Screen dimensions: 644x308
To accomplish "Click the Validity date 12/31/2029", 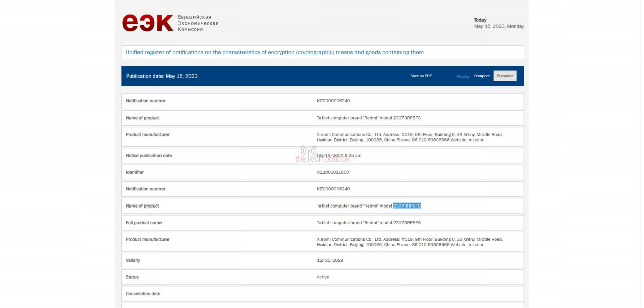I will [x=330, y=260].
